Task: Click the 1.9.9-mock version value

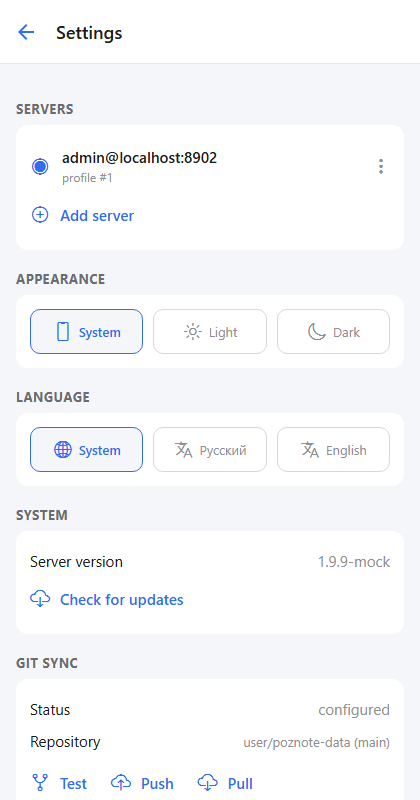Action: coord(354,562)
